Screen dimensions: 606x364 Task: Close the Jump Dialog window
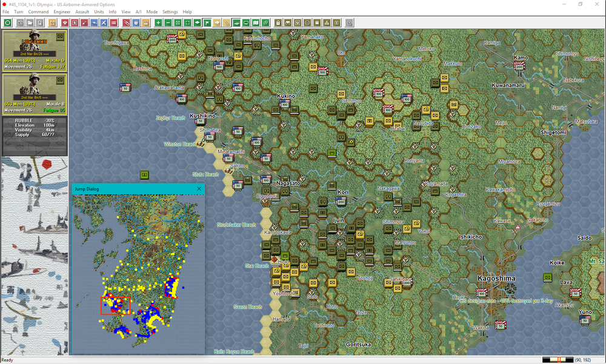(x=199, y=189)
